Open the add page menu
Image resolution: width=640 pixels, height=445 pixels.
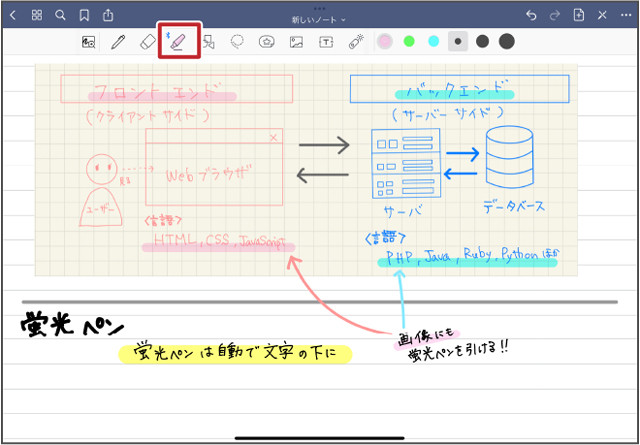pyautogui.click(x=579, y=15)
